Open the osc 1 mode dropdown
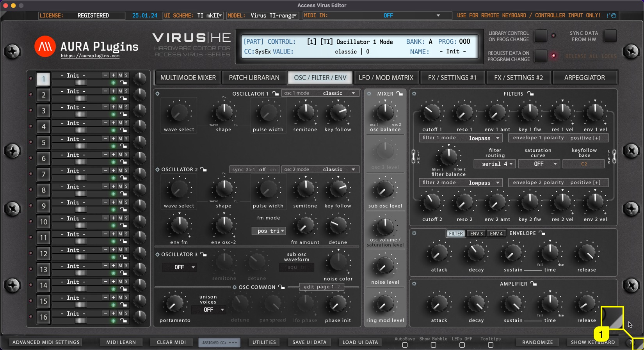 pos(320,93)
